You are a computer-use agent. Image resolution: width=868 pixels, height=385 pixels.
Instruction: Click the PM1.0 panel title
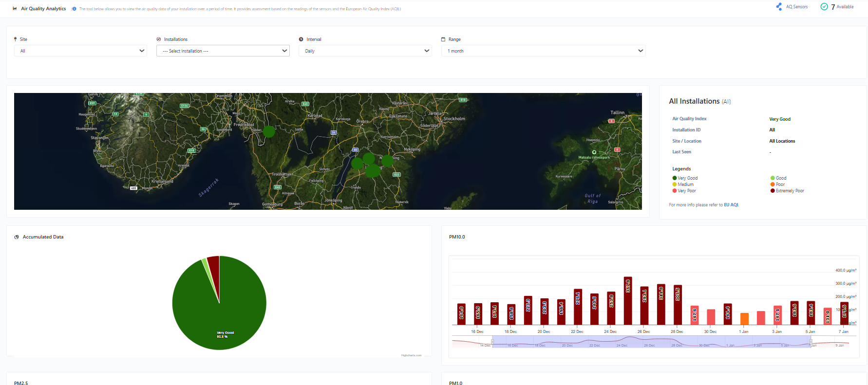pos(455,383)
